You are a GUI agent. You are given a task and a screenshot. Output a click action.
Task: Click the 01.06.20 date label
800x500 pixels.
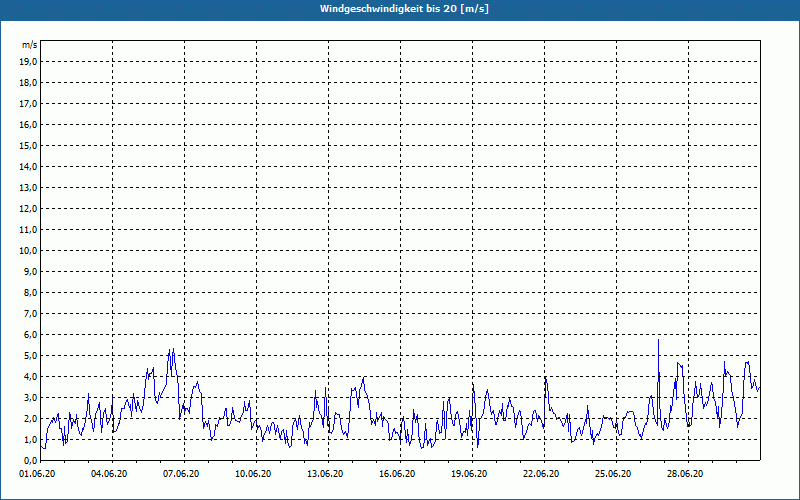(x=37, y=474)
